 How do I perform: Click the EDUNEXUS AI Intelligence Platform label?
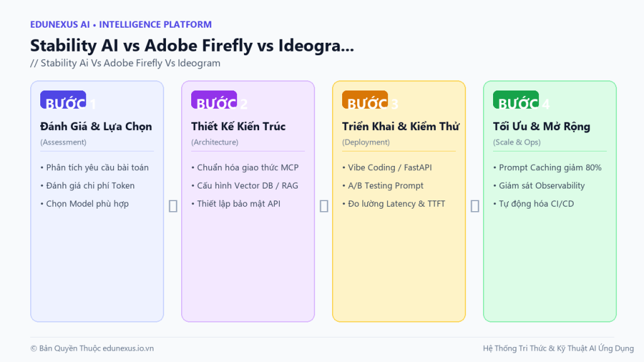coord(121,25)
